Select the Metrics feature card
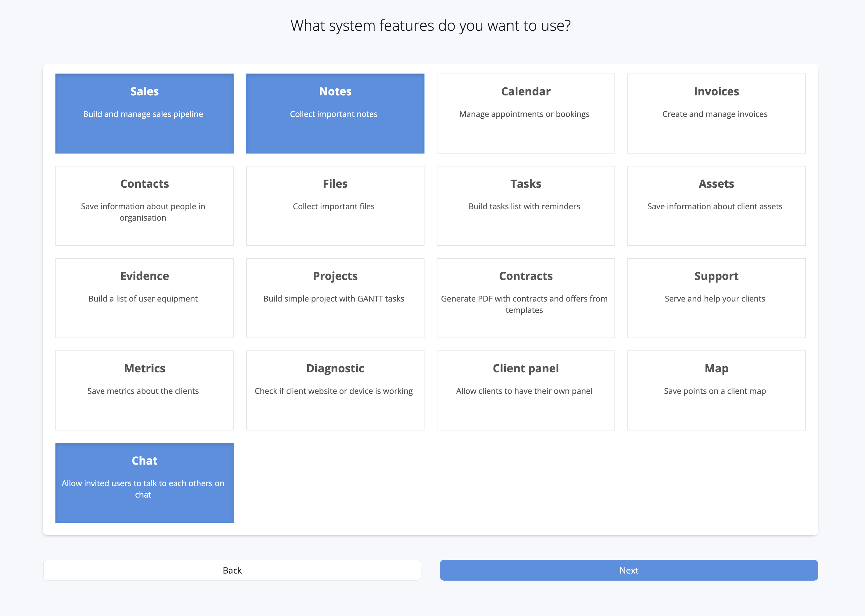The width and height of the screenshot is (865, 616). [145, 390]
